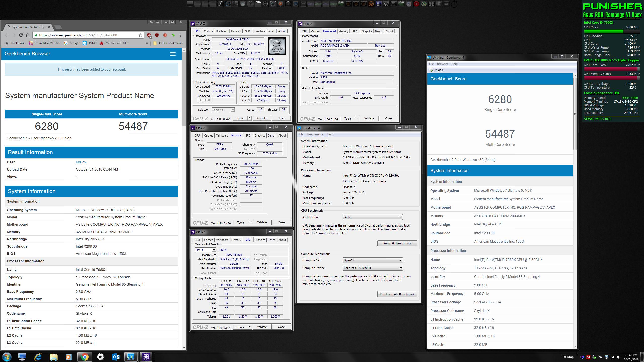Open the 64-bit Architecture dropdown
This screenshot has width=644, height=362.
tap(373, 217)
